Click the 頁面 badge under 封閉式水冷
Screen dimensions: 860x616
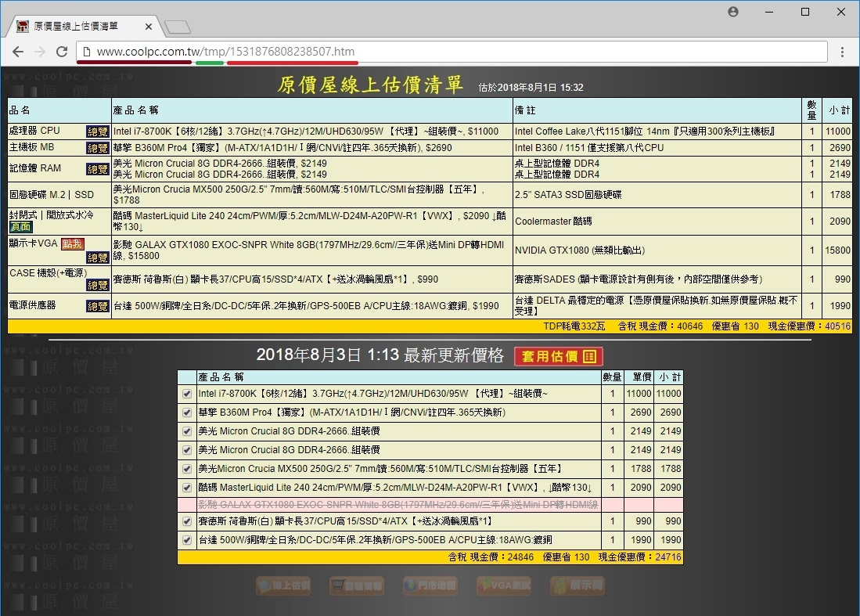pos(21,226)
